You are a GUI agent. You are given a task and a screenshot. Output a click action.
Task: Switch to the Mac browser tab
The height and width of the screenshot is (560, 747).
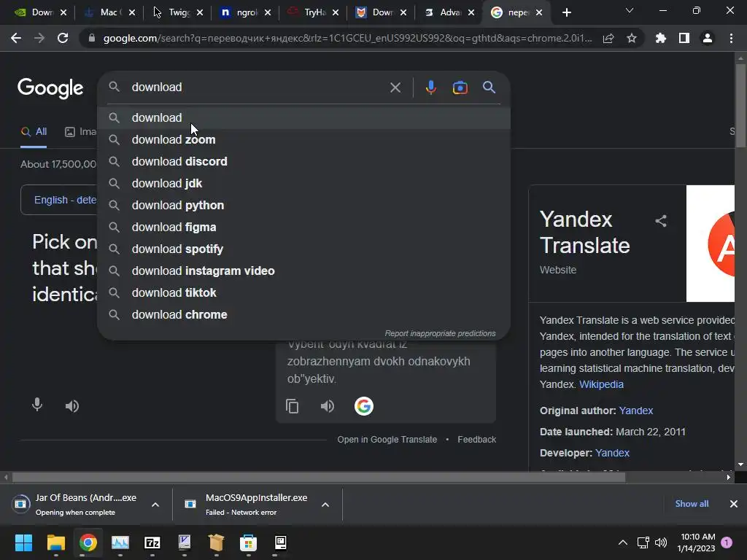[109, 12]
